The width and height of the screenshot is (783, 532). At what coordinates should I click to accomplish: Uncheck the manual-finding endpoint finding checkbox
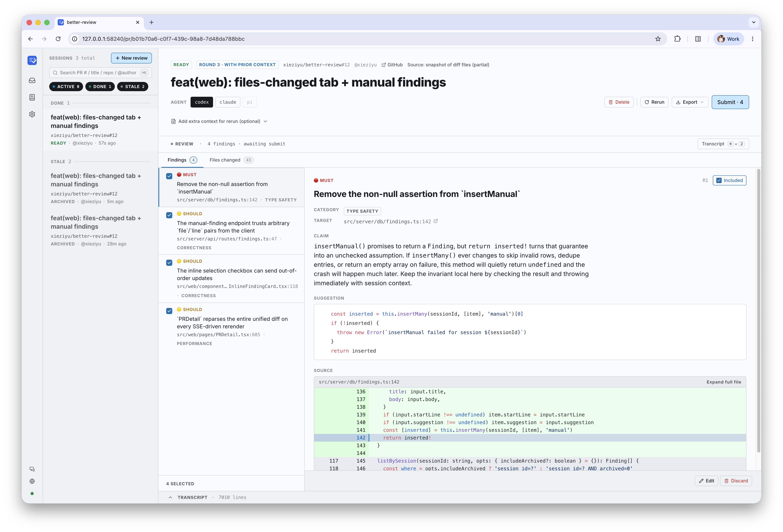[169, 215]
